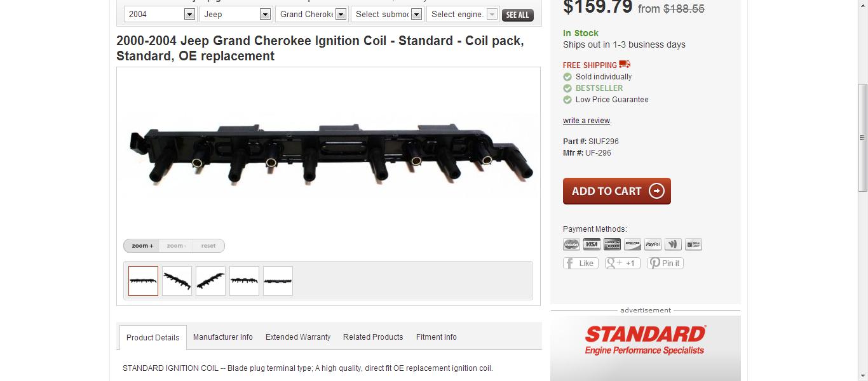Click the Facebook Like button

coord(580,263)
